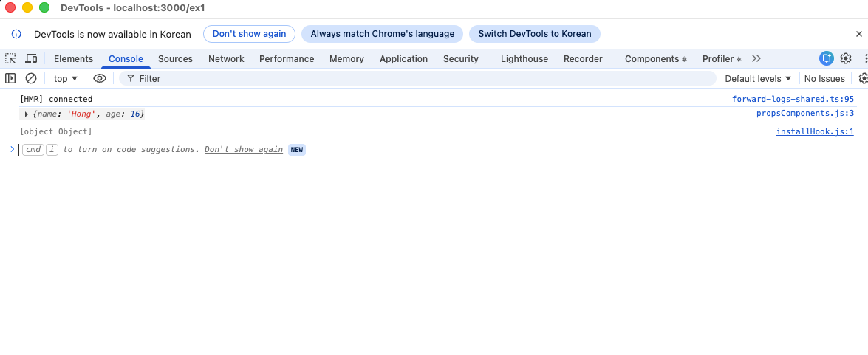Open the top context dropdown
The height and width of the screenshot is (355, 868).
click(65, 78)
